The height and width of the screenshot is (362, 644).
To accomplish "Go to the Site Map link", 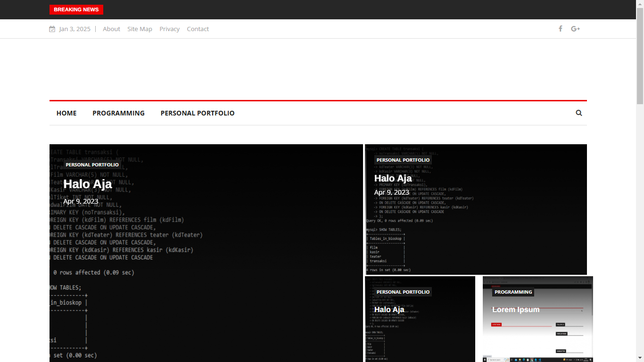I will pyautogui.click(x=140, y=29).
